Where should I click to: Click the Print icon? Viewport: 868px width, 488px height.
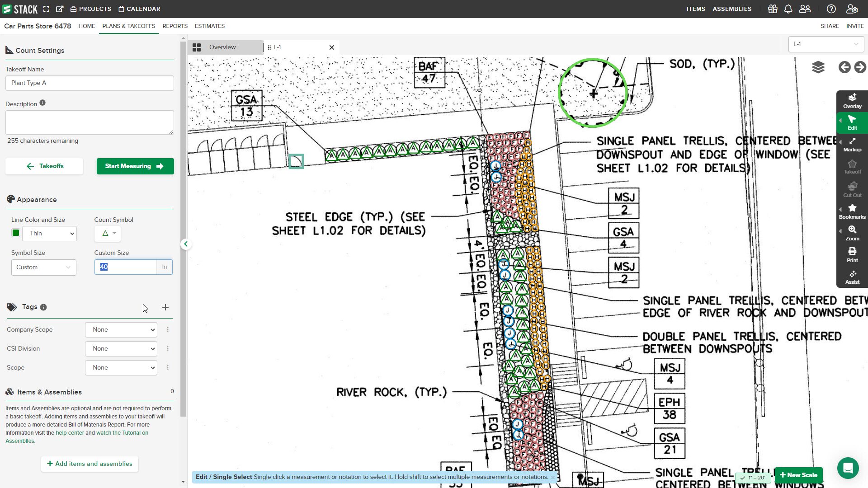[x=852, y=254]
